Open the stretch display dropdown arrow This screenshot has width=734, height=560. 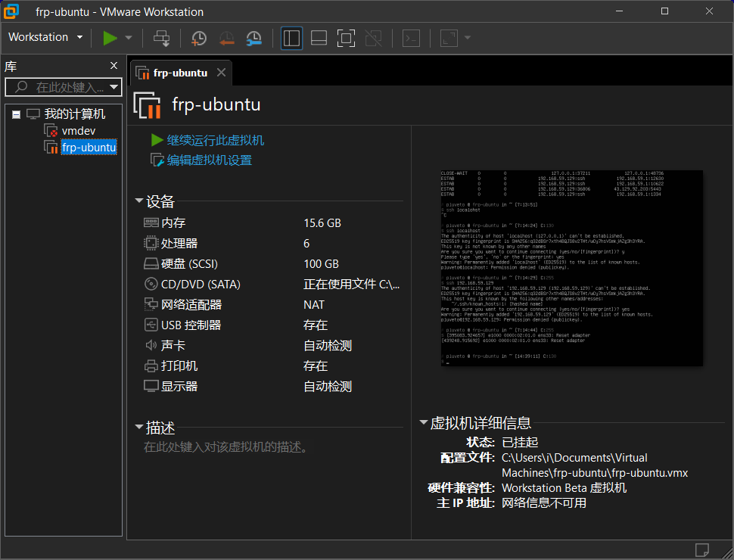point(467,38)
